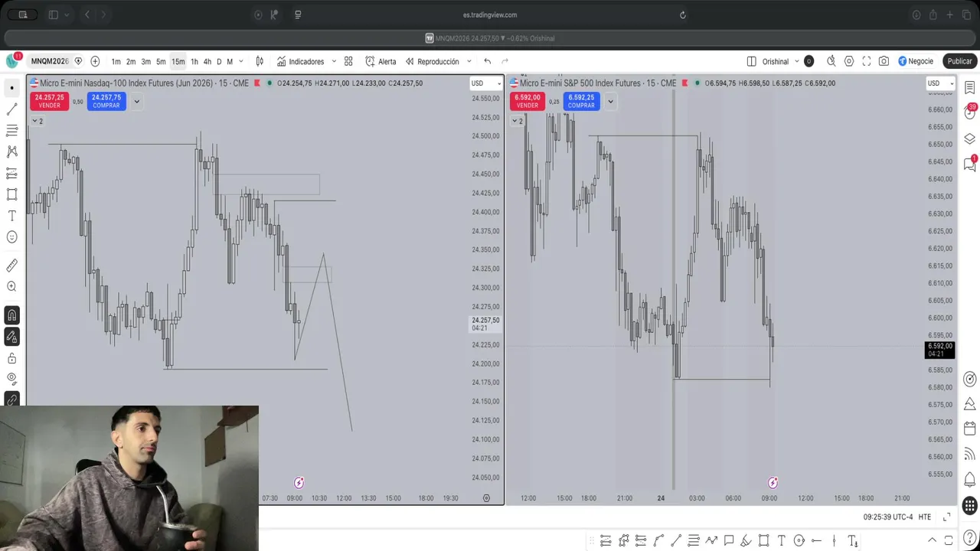
Task: Open chats icon in right sidebar
Action: [x=969, y=163]
